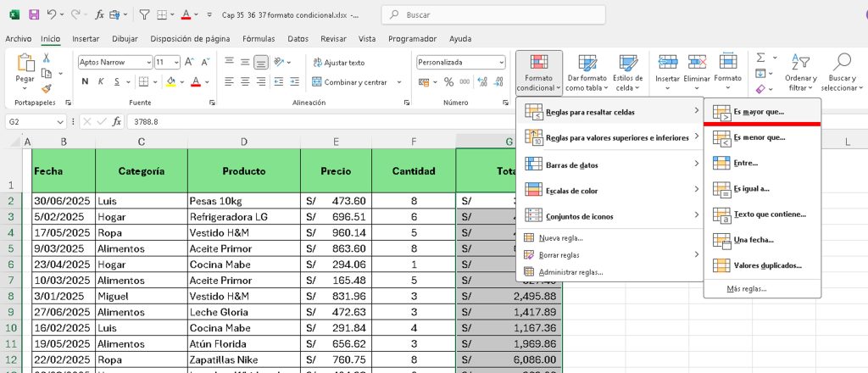Image resolution: width=868 pixels, height=373 pixels.
Task: Select column D header
Action: pyautogui.click(x=244, y=142)
